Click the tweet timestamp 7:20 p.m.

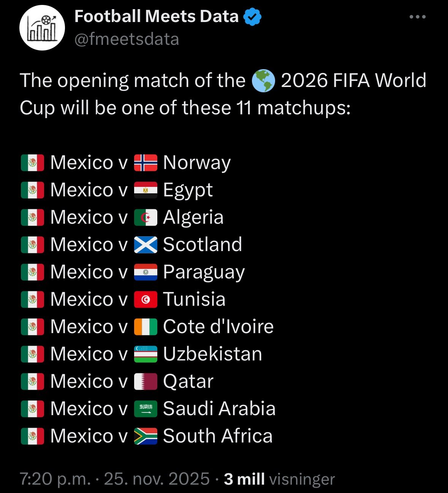coord(55,479)
